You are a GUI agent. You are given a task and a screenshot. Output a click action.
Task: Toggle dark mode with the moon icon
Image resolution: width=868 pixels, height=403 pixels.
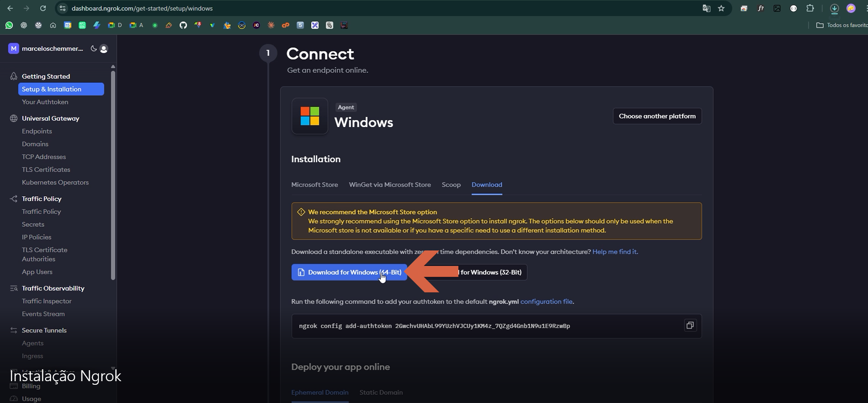point(93,49)
